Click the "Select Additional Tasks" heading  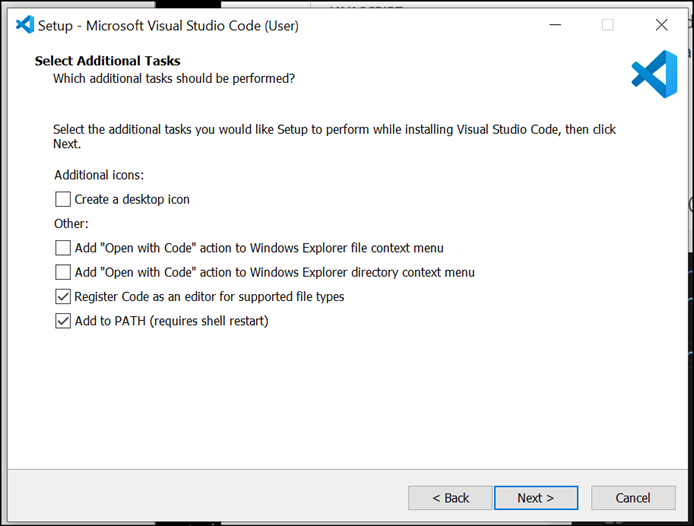(x=107, y=61)
